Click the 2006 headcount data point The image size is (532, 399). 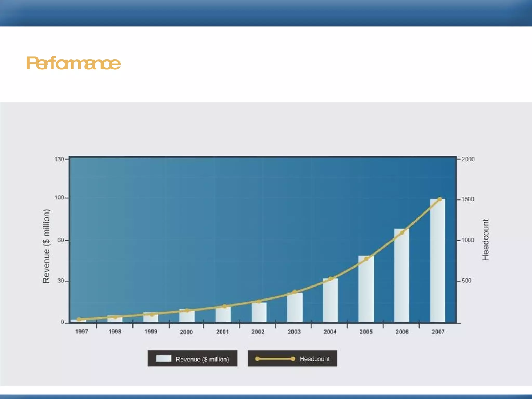pyautogui.click(x=402, y=232)
